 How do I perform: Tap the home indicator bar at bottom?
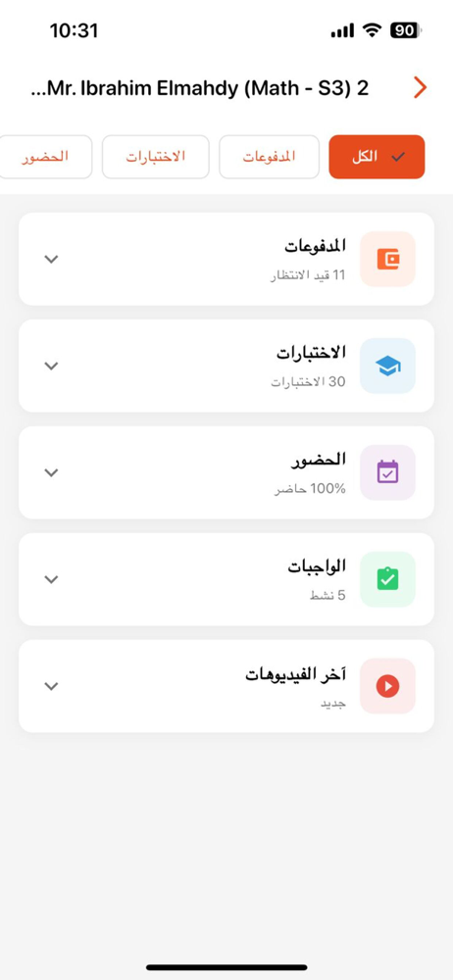pos(226,967)
